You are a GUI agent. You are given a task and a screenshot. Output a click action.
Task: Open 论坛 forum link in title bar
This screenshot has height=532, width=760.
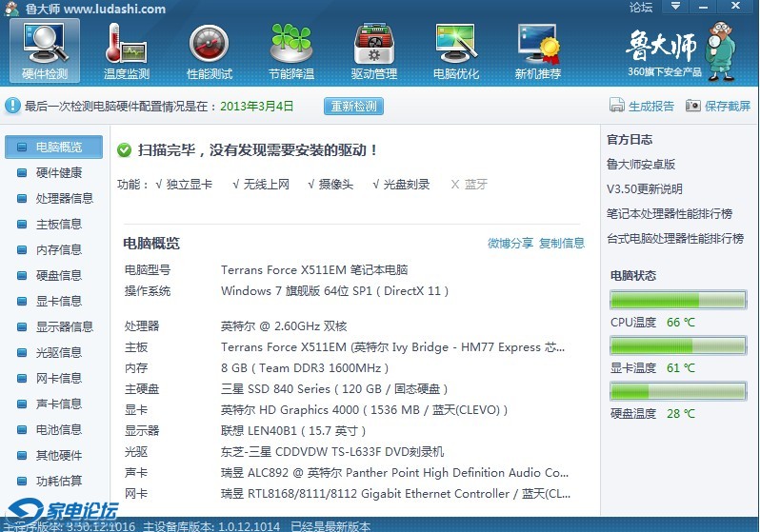coord(641,8)
